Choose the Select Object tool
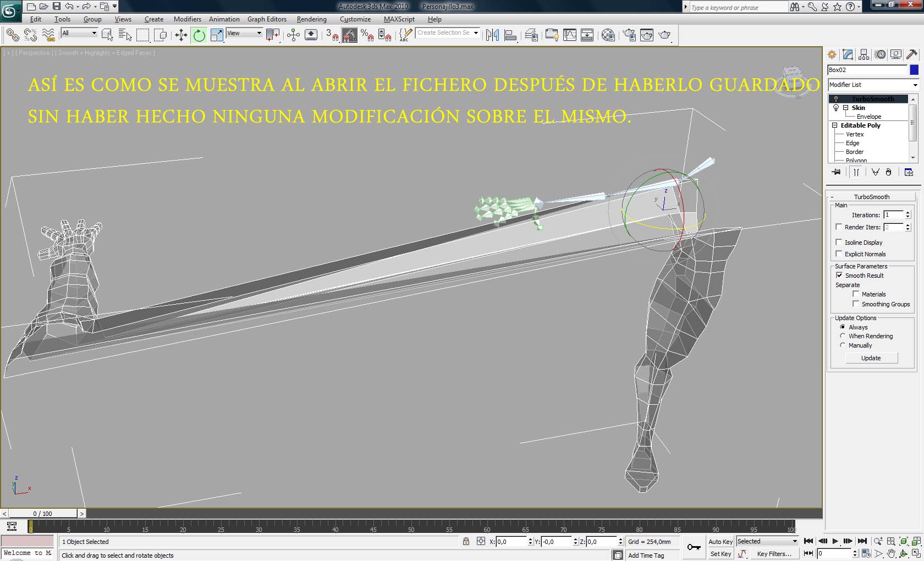The height and width of the screenshot is (561, 924). point(108,35)
